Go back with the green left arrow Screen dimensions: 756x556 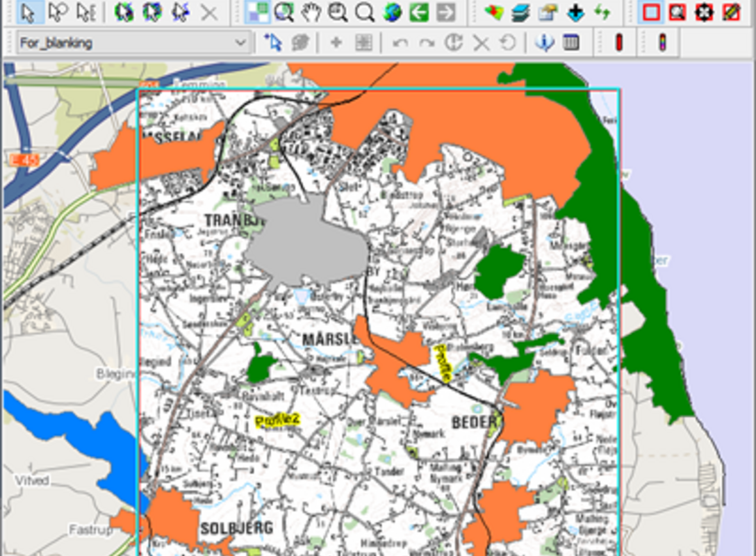pyautogui.click(x=419, y=12)
